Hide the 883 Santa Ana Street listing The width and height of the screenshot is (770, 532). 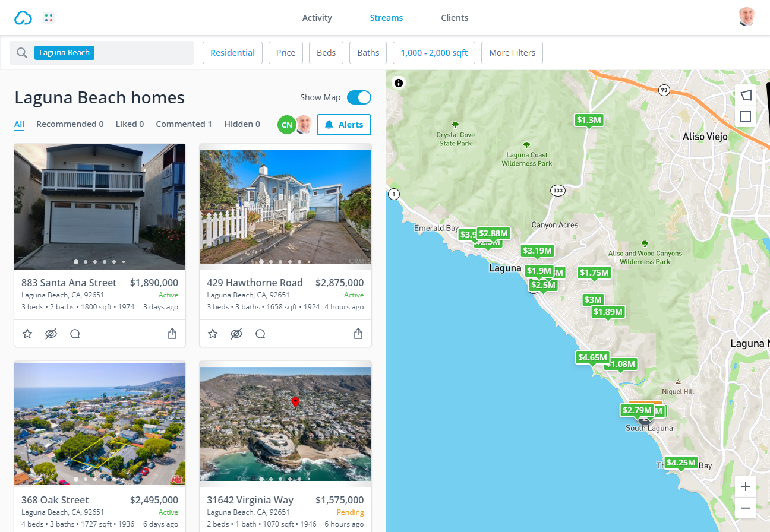pyautogui.click(x=51, y=334)
